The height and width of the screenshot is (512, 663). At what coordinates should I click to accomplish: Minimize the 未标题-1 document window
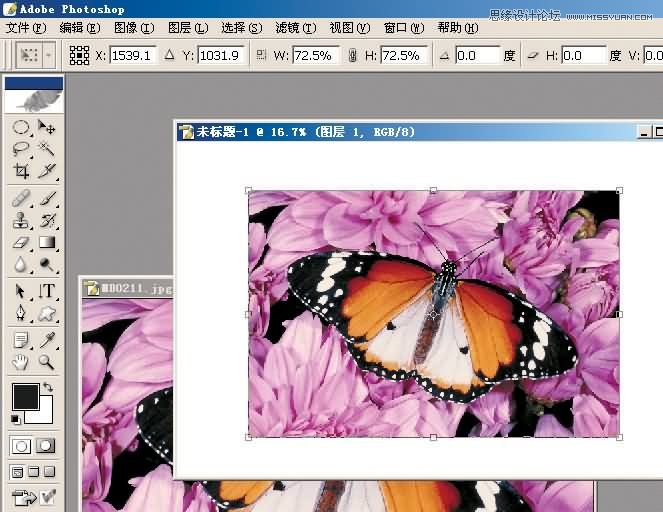tap(644, 132)
